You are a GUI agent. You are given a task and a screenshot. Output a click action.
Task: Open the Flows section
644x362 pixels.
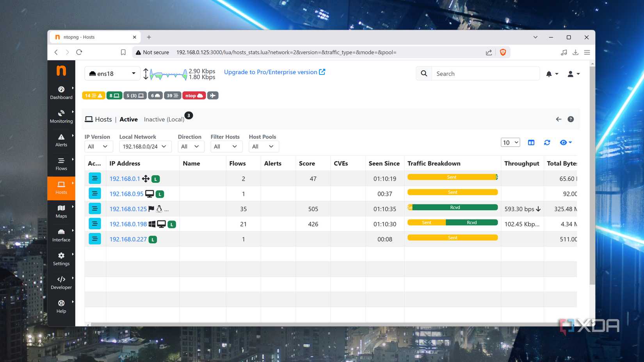tap(61, 164)
